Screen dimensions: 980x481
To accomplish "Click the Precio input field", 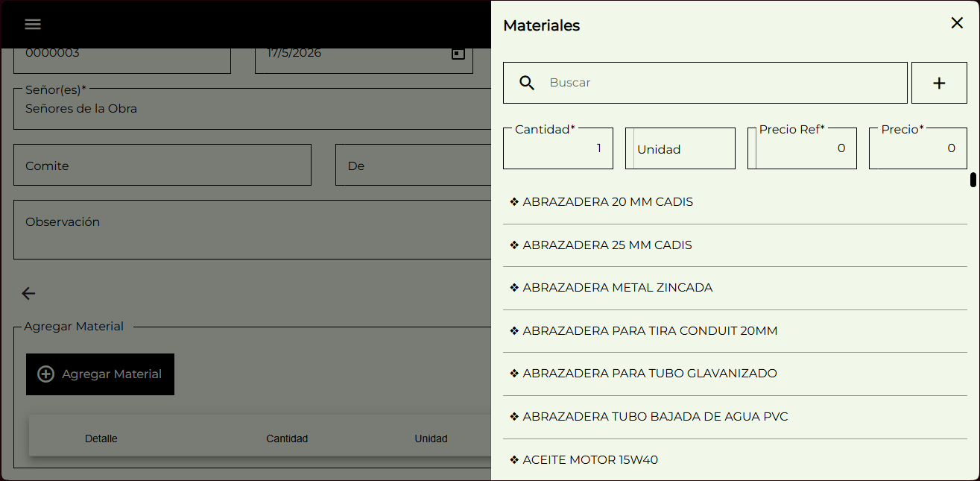I will coord(918,148).
